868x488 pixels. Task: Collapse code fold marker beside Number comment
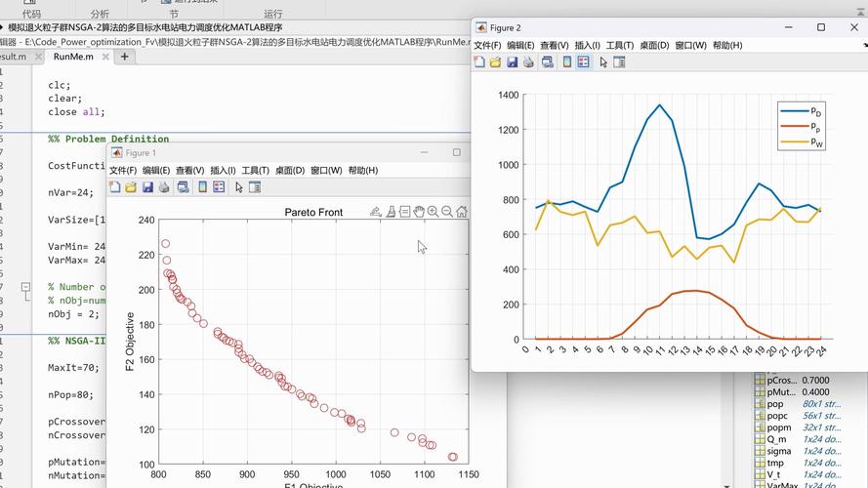click(x=25, y=287)
